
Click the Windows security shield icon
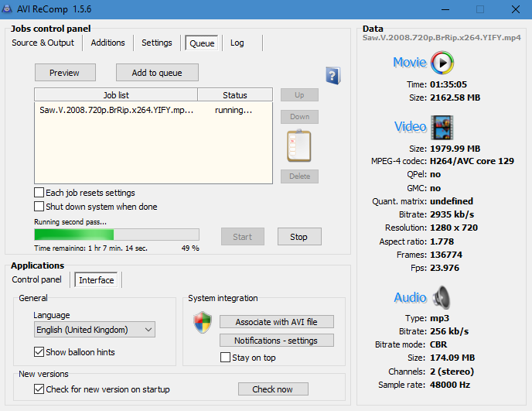tap(203, 322)
